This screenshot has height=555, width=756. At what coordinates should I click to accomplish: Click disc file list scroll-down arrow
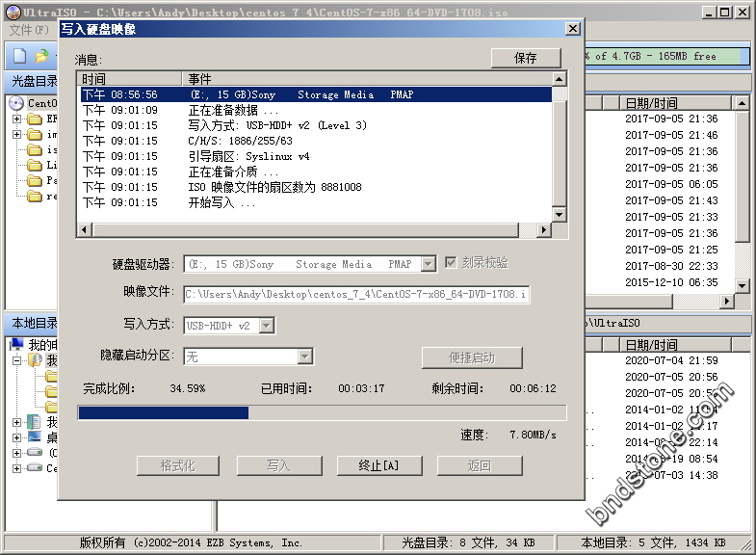point(742,285)
